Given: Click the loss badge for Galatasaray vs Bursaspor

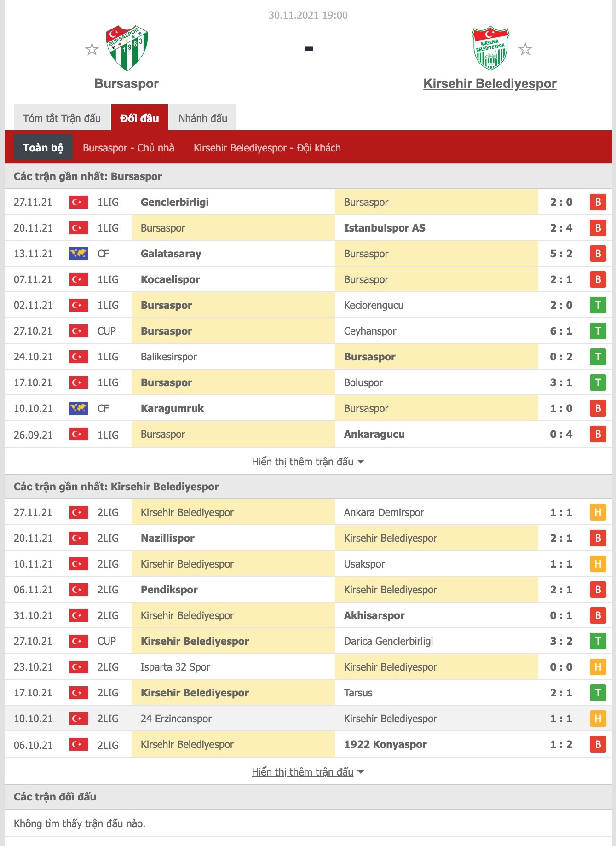Looking at the screenshot, I should pos(598,254).
